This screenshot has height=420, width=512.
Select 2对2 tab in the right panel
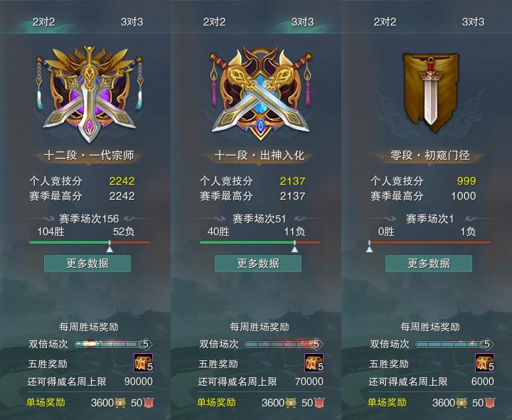385,22
